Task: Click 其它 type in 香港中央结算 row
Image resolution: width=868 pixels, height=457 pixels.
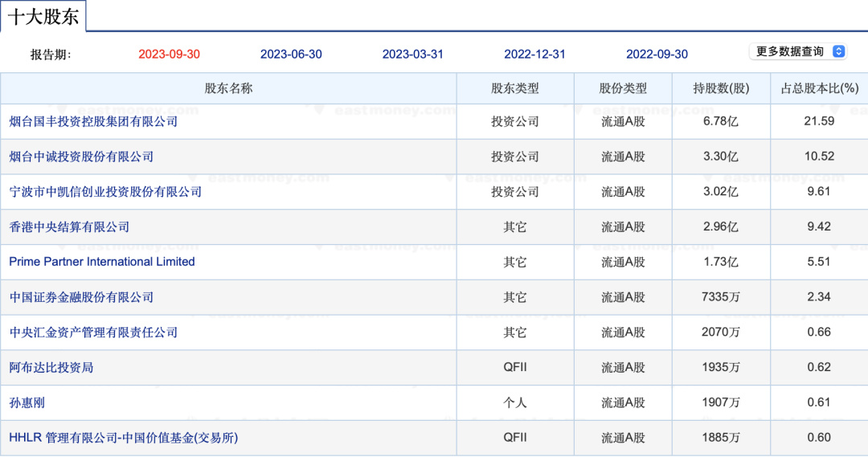Action: pyautogui.click(x=515, y=226)
